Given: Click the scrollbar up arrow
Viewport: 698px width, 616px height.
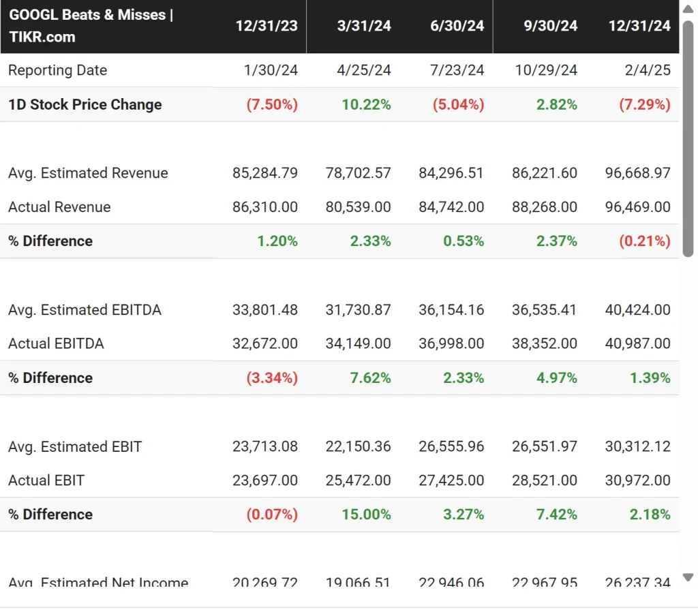Looking at the screenshot, I should point(688,7).
